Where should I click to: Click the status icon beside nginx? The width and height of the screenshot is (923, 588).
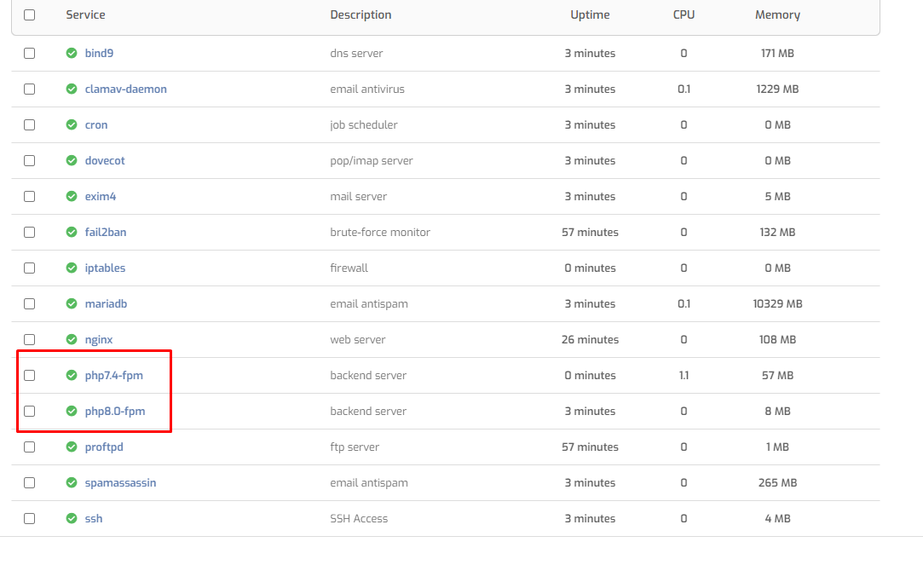pos(72,339)
